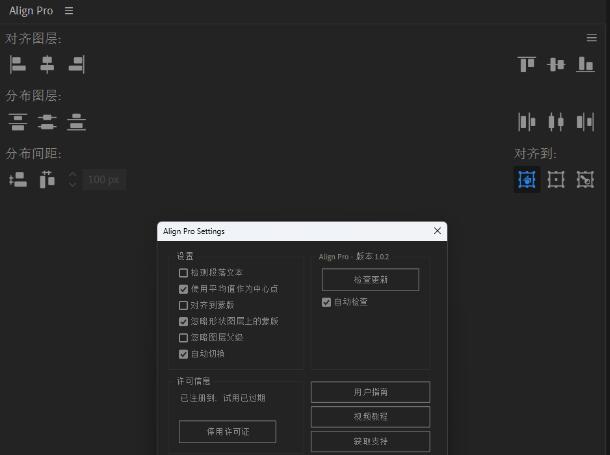The height and width of the screenshot is (455, 610).
Task: Enable the 对齐到蒙版 checkbox
Action: pos(183,305)
